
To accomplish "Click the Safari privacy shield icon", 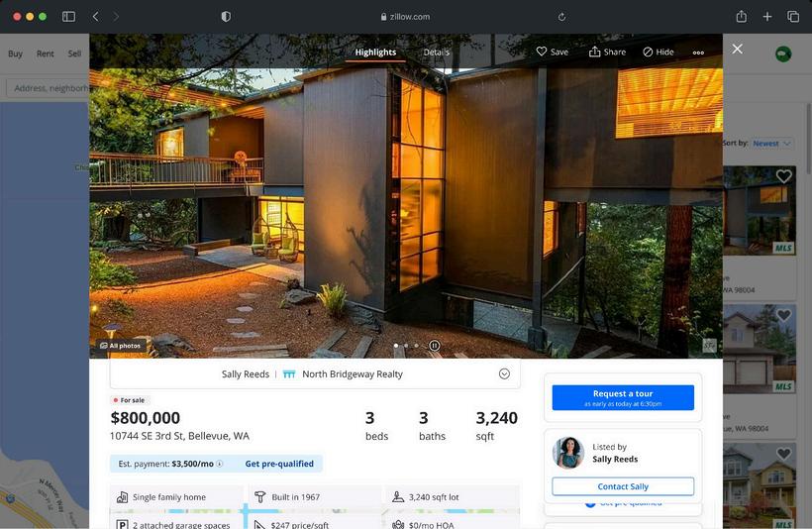I will (x=226, y=17).
